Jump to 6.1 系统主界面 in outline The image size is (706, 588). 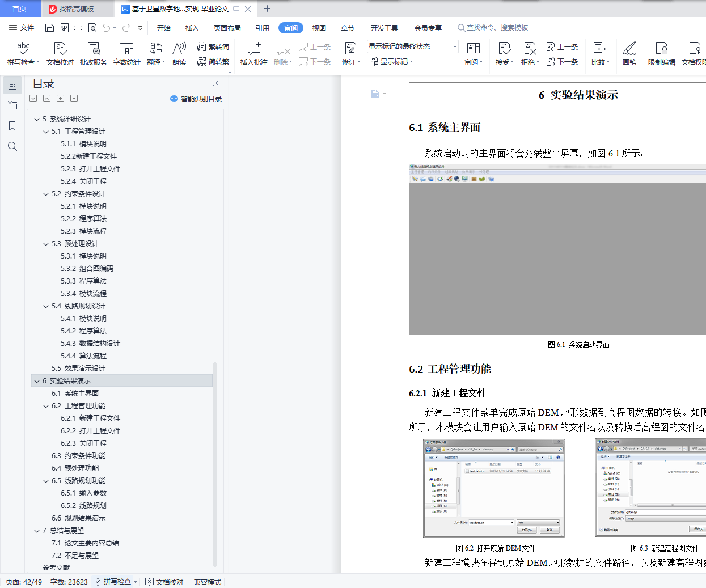tap(75, 394)
